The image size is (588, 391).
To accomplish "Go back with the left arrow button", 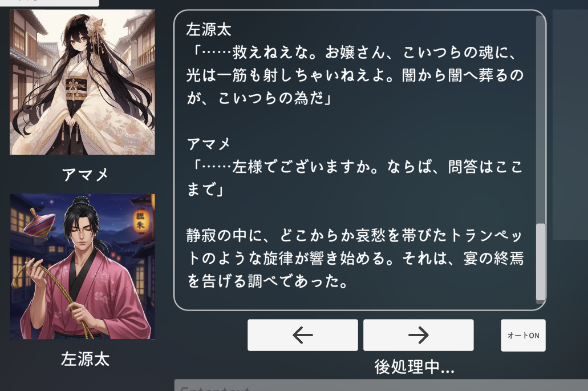I will (303, 335).
